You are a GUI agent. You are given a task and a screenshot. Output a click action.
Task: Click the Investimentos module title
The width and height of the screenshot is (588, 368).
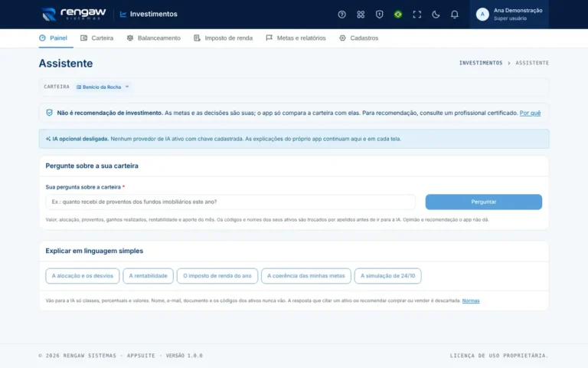[154, 15]
